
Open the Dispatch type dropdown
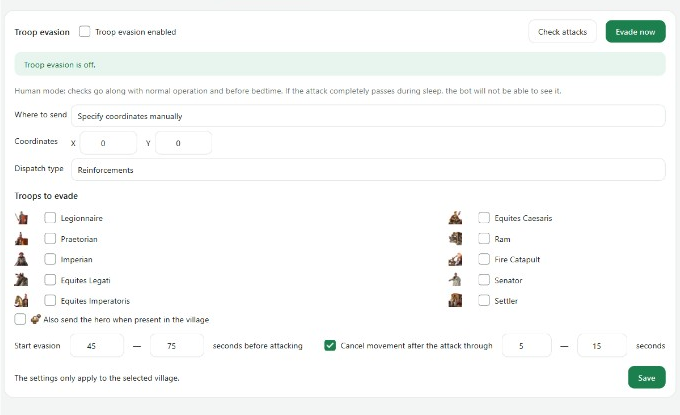[368, 170]
